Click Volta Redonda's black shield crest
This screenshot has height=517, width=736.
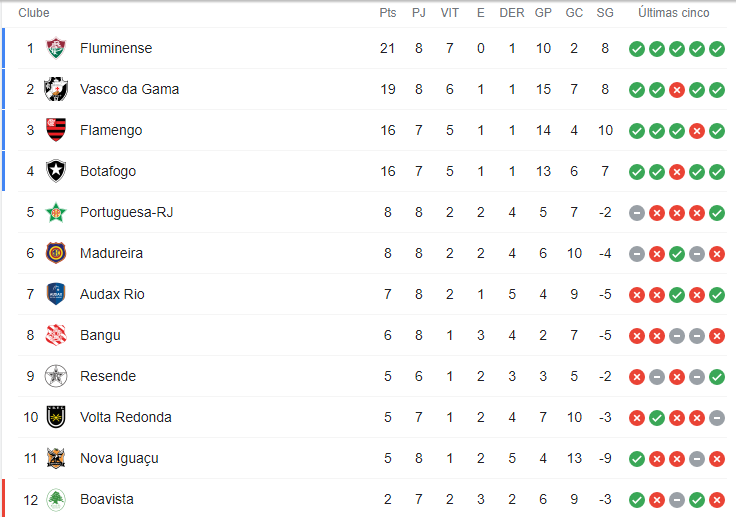coord(56,417)
